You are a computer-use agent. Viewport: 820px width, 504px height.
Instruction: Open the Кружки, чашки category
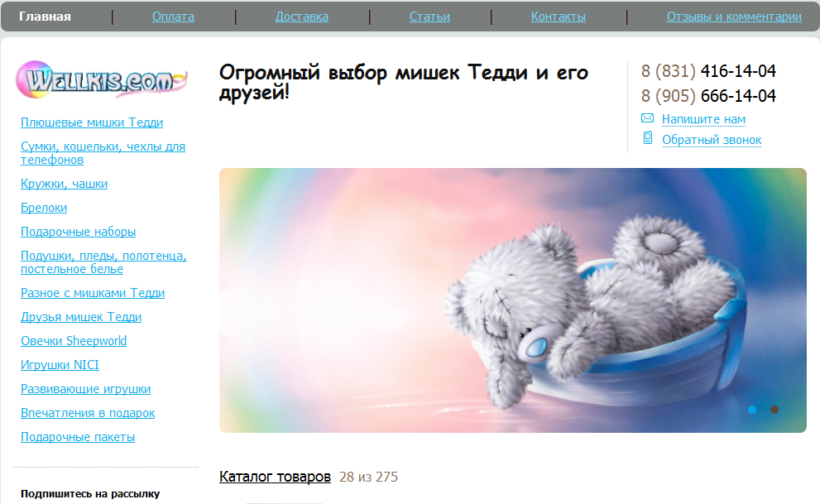[64, 184]
